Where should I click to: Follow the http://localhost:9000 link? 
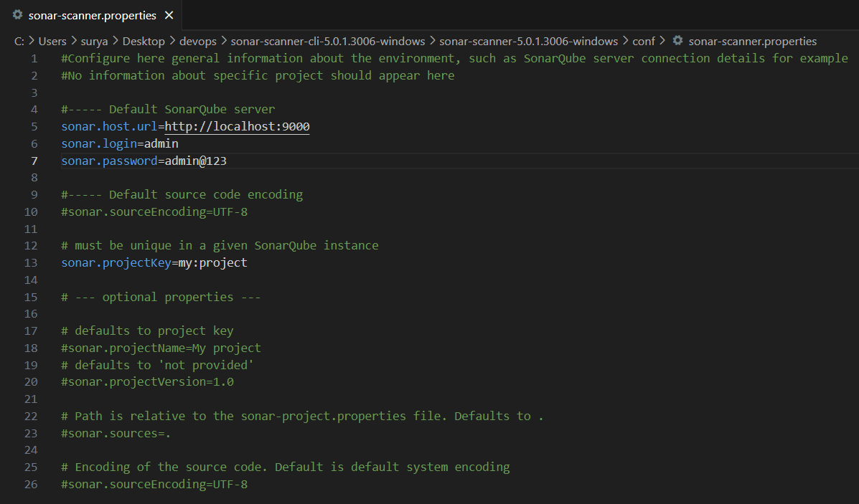237,126
